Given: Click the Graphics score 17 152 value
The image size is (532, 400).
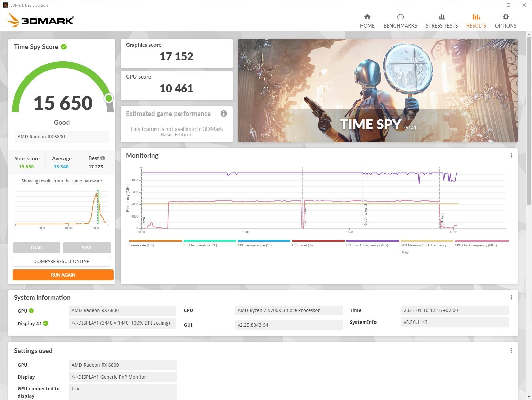Looking at the screenshot, I should pos(177,56).
